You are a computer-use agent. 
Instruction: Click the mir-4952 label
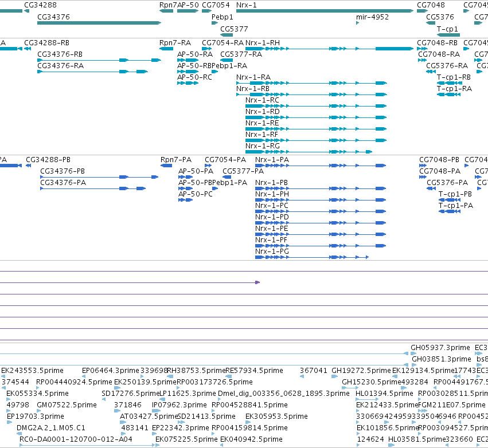(x=372, y=17)
